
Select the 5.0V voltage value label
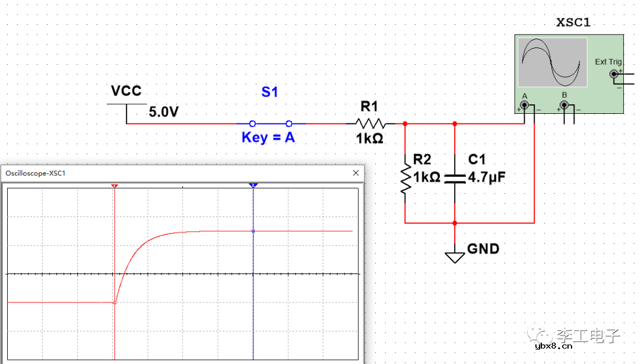click(x=164, y=111)
